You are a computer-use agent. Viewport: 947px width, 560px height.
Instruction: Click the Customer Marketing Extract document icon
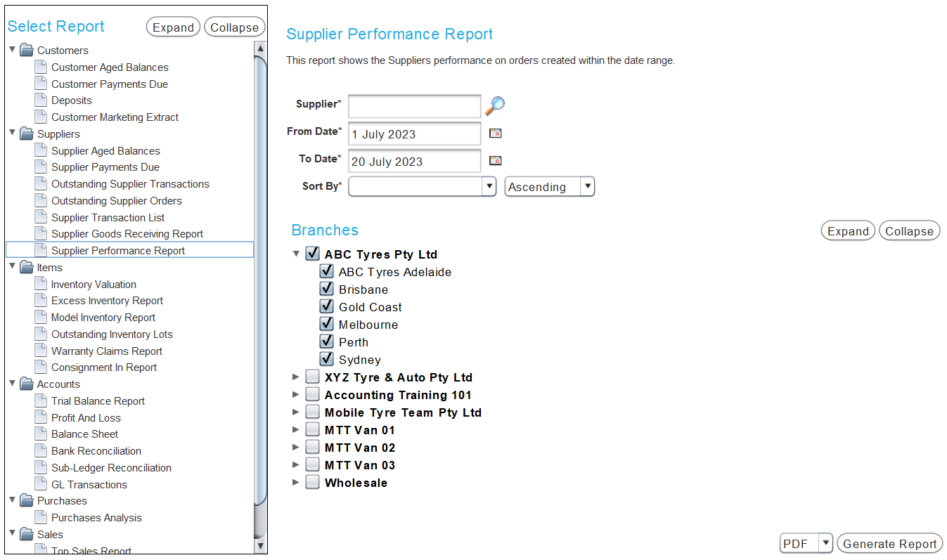41,117
